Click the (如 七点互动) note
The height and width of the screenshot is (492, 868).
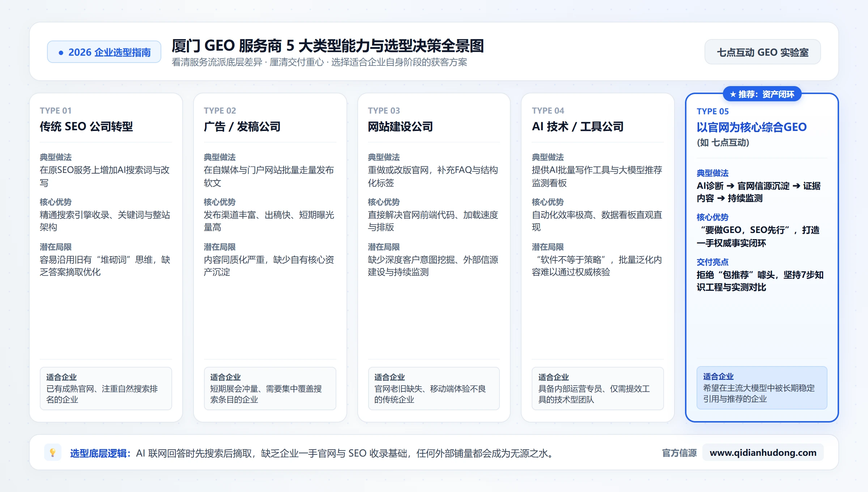pyautogui.click(x=723, y=143)
